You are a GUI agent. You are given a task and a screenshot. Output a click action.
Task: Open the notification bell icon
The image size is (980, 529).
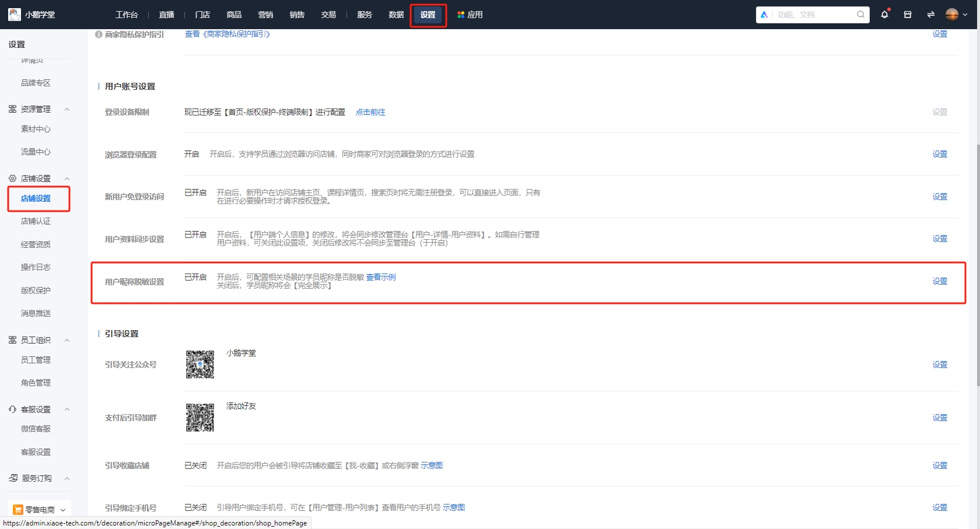click(x=884, y=14)
